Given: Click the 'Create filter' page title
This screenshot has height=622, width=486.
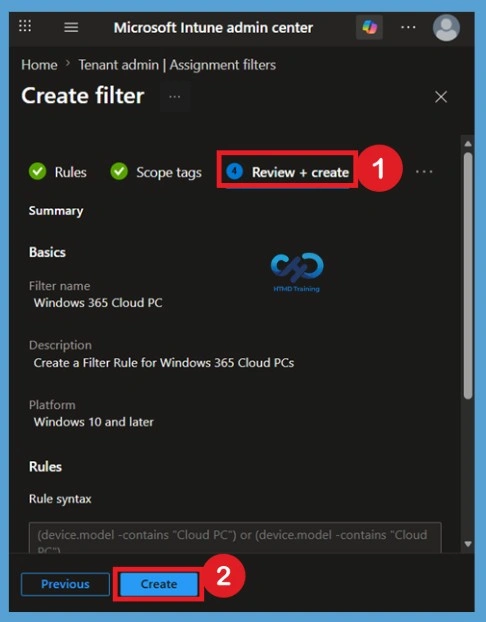Looking at the screenshot, I should (83, 96).
